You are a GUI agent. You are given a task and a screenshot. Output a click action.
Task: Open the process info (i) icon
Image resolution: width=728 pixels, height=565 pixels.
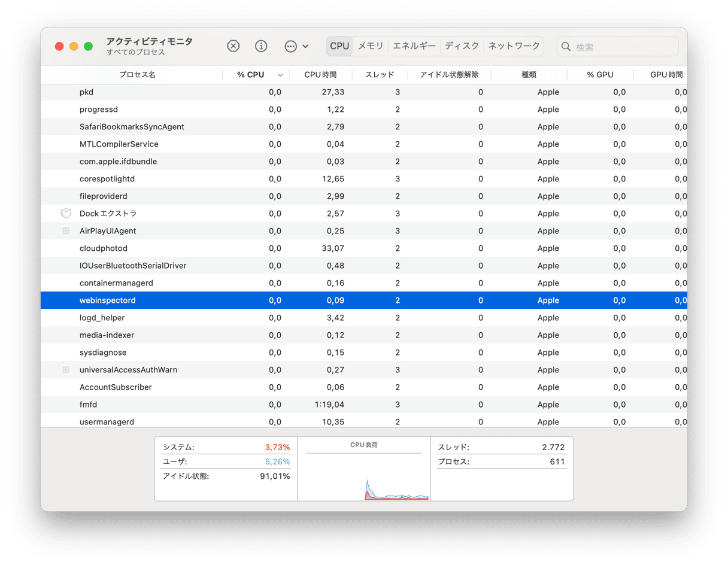pyautogui.click(x=261, y=46)
